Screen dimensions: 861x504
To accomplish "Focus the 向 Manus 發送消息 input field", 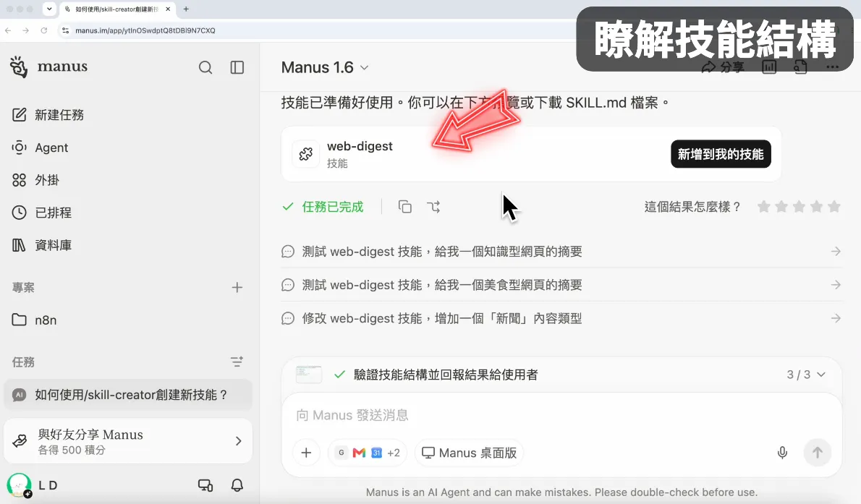I will click(x=561, y=415).
